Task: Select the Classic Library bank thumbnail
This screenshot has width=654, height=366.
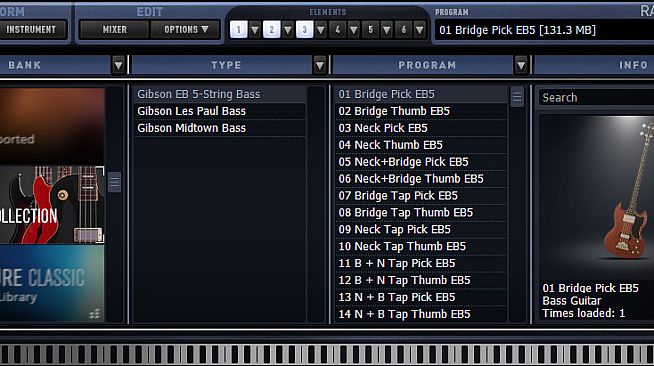Action: [x=52, y=283]
